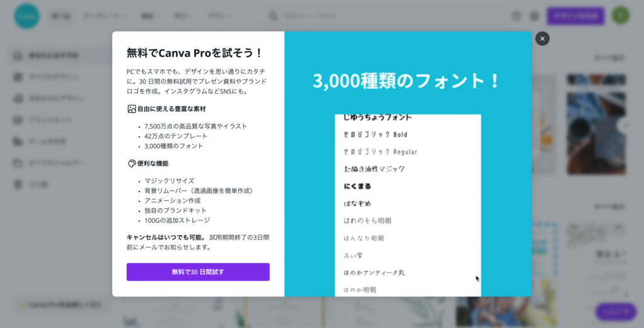Click the Canva logo in the background header

coord(26,16)
